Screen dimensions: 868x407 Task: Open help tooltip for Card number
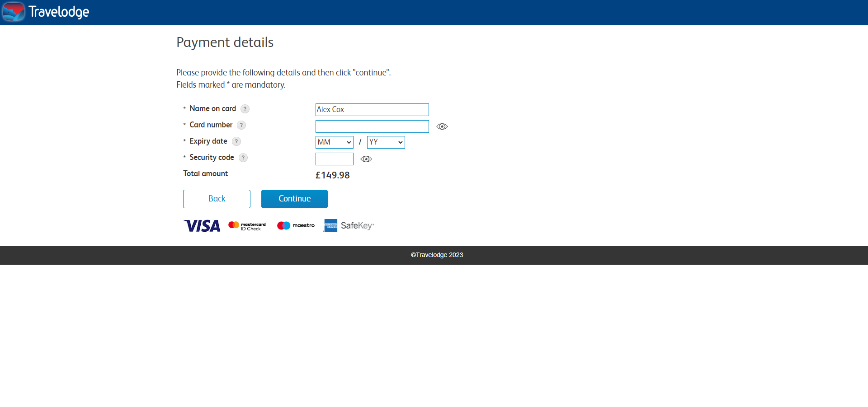(x=241, y=125)
